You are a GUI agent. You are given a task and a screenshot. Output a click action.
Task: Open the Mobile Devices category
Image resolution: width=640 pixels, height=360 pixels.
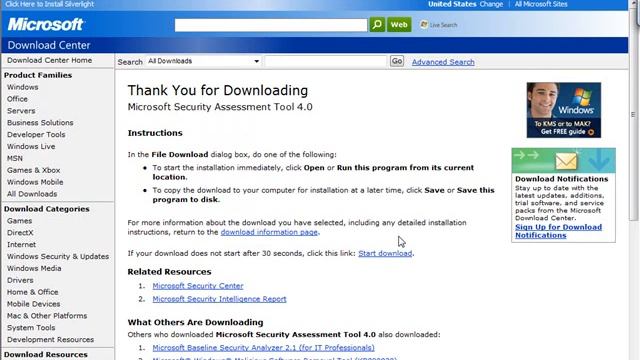coord(33,304)
